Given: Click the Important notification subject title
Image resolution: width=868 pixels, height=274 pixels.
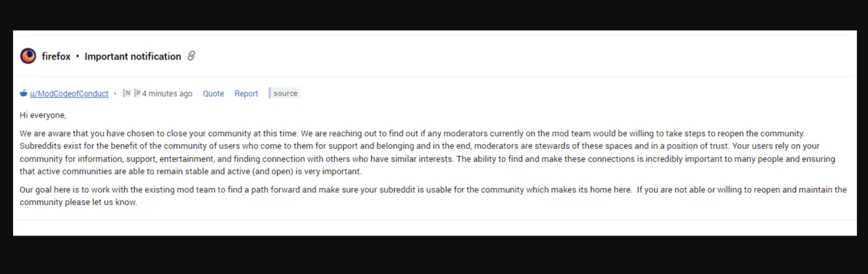Looking at the screenshot, I should (x=133, y=56).
